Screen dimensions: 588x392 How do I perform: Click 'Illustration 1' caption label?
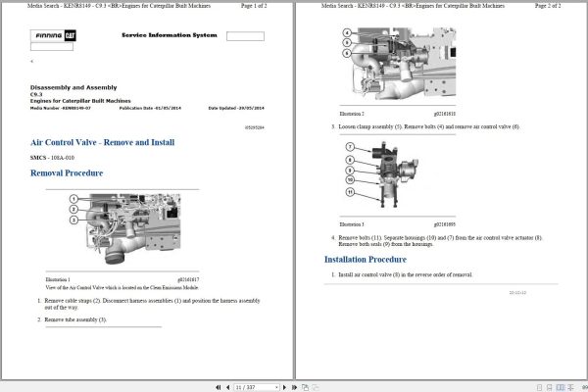click(x=58, y=279)
